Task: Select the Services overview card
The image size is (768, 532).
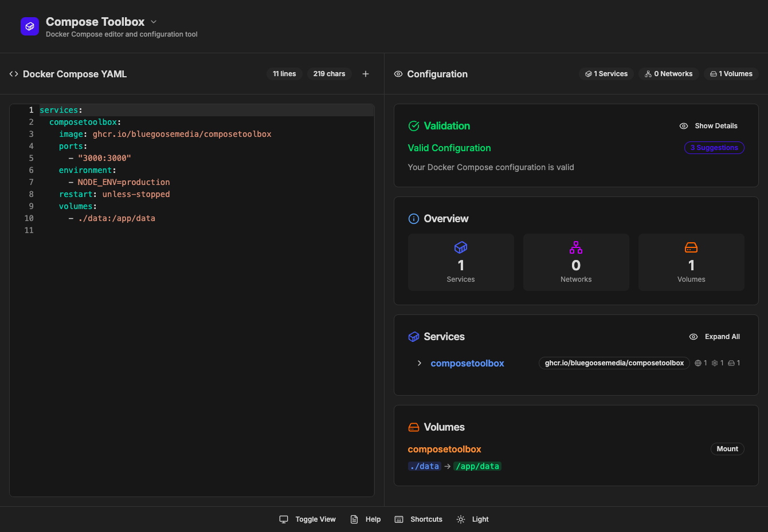Action: coord(461,262)
